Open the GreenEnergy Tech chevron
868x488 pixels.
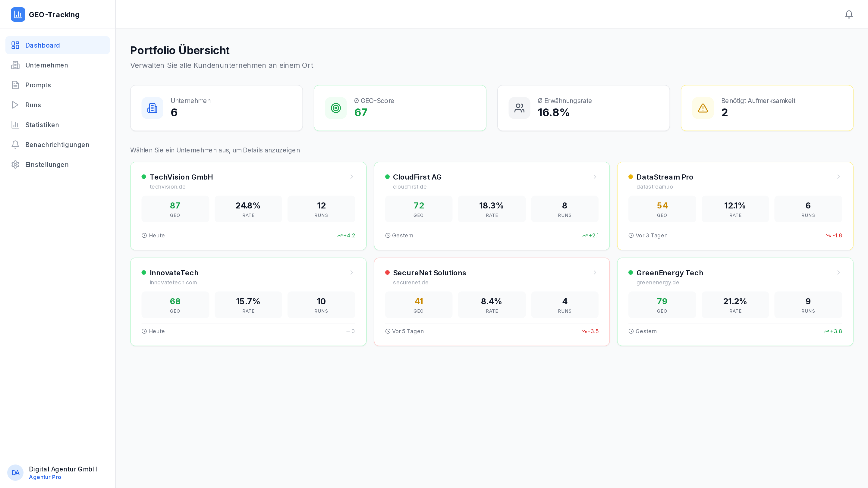pyautogui.click(x=838, y=272)
